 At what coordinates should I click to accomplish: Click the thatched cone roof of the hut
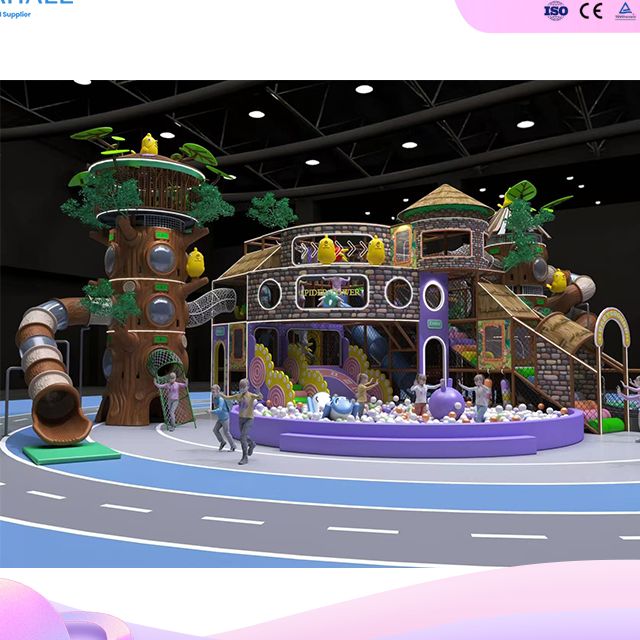446,203
